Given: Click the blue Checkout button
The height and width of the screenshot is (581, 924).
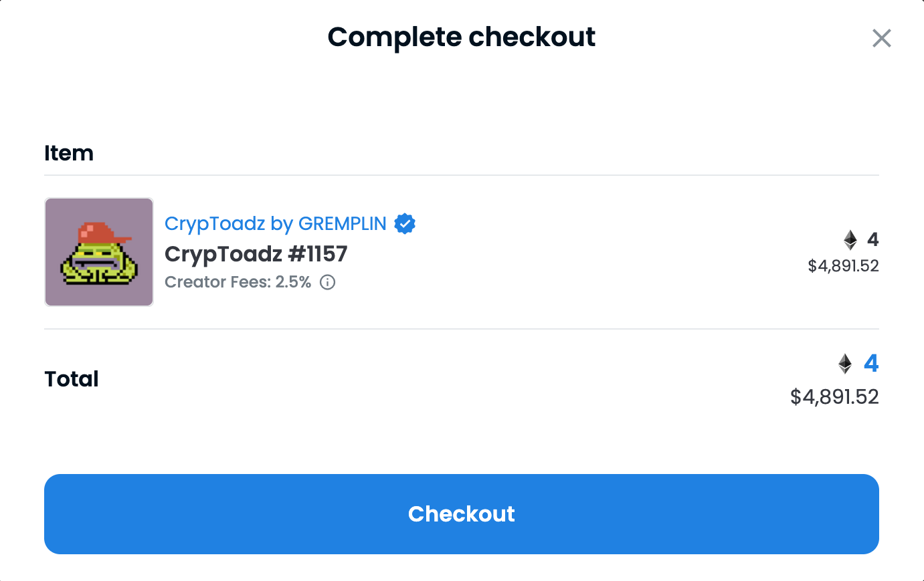Looking at the screenshot, I should point(462,514).
